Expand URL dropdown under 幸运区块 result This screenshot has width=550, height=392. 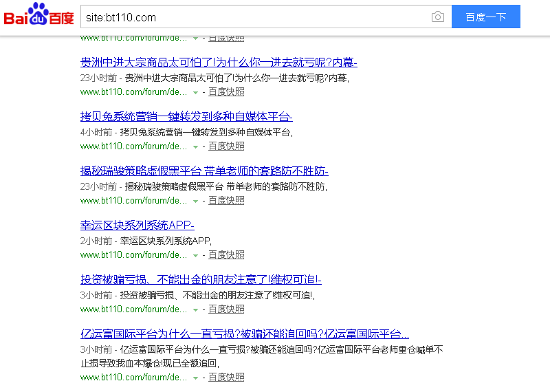click(x=195, y=256)
